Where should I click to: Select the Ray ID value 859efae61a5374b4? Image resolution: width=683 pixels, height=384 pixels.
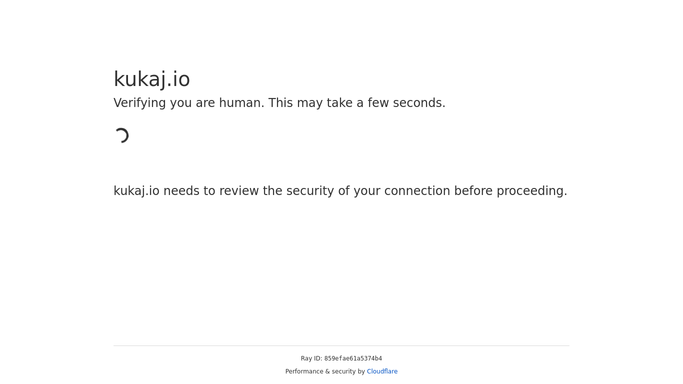point(353,359)
